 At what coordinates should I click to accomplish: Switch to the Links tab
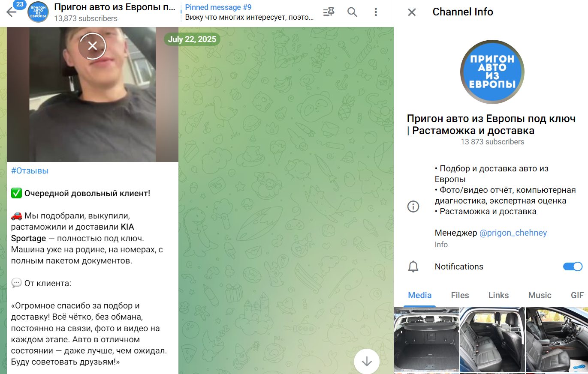click(x=498, y=295)
